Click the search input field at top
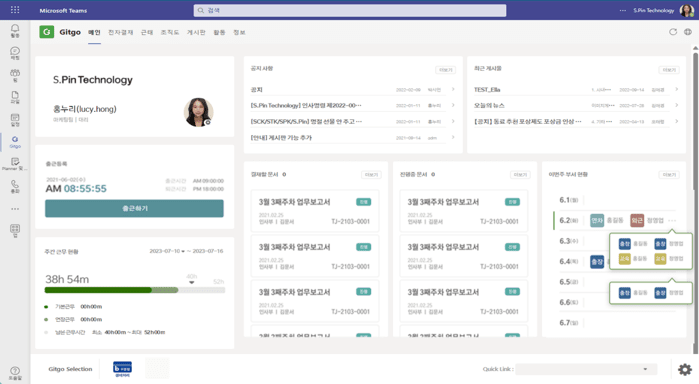The height and width of the screenshot is (384, 699). click(x=350, y=10)
